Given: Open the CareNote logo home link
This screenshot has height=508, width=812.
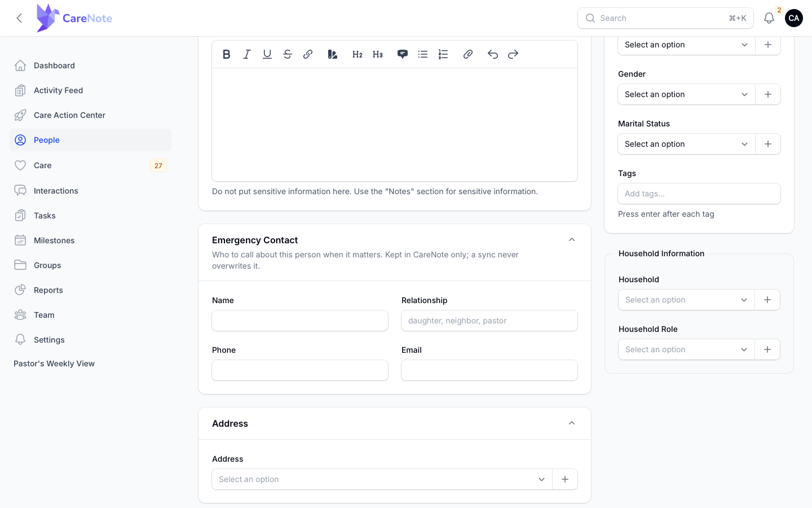Looking at the screenshot, I should [74, 18].
